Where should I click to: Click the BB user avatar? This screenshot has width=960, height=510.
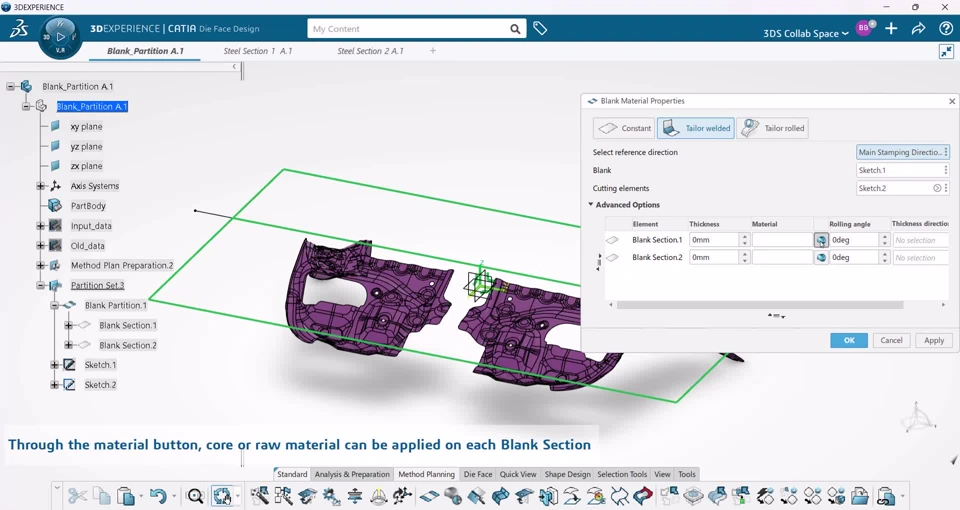coord(864,28)
